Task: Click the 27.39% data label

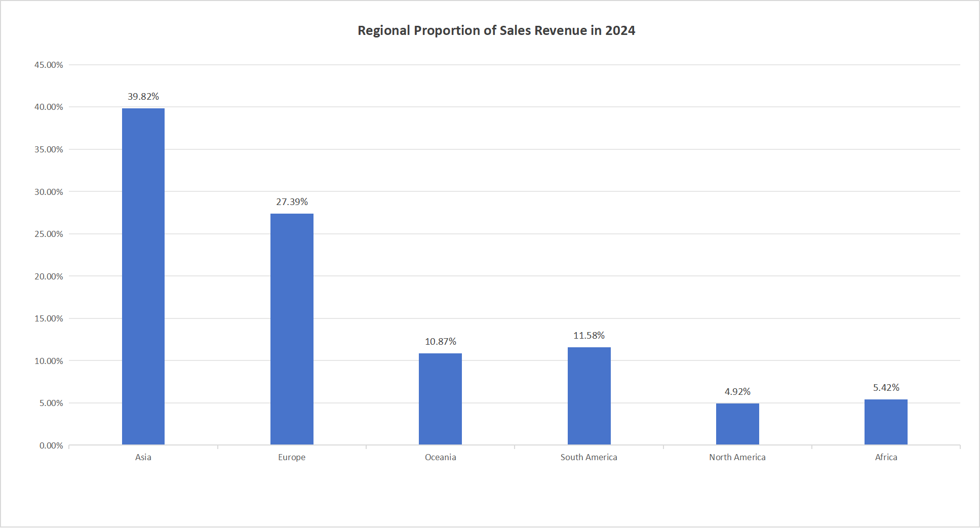Action: pyautogui.click(x=292, y=202)
